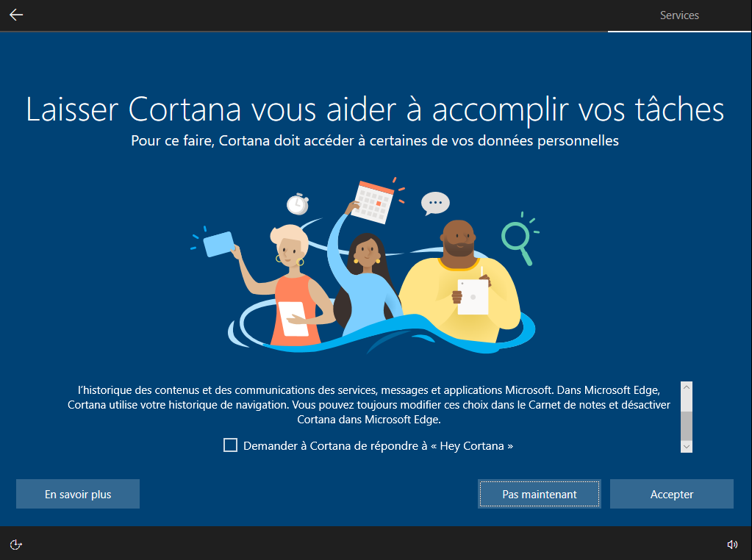Go back using the top-left arrow

pyautogui.click(x=16, y=15)
